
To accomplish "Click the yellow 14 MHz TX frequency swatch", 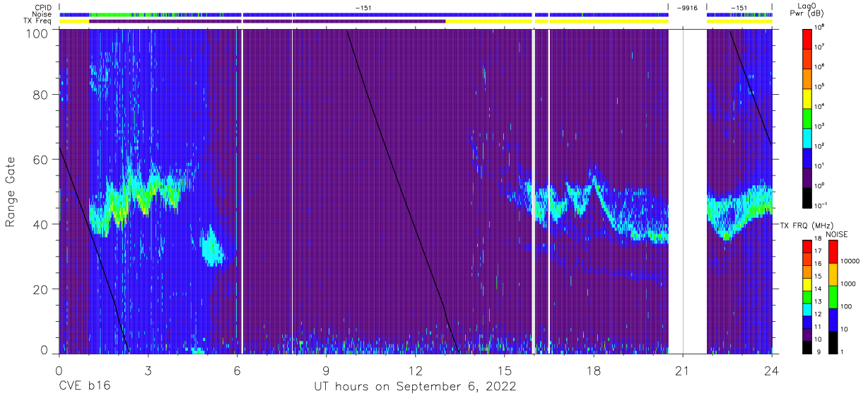I will coord(807,284).
